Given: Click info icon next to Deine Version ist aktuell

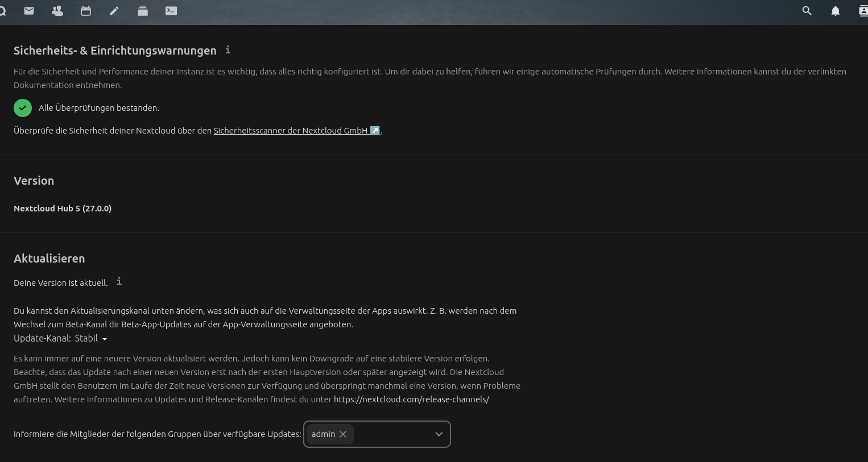Looking at the screenshot, I should [119, 281].
